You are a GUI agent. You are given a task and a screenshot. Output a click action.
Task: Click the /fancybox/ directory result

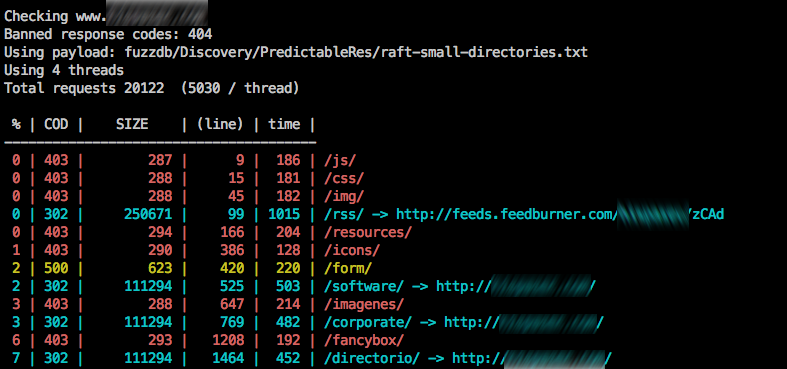(364, 340)
